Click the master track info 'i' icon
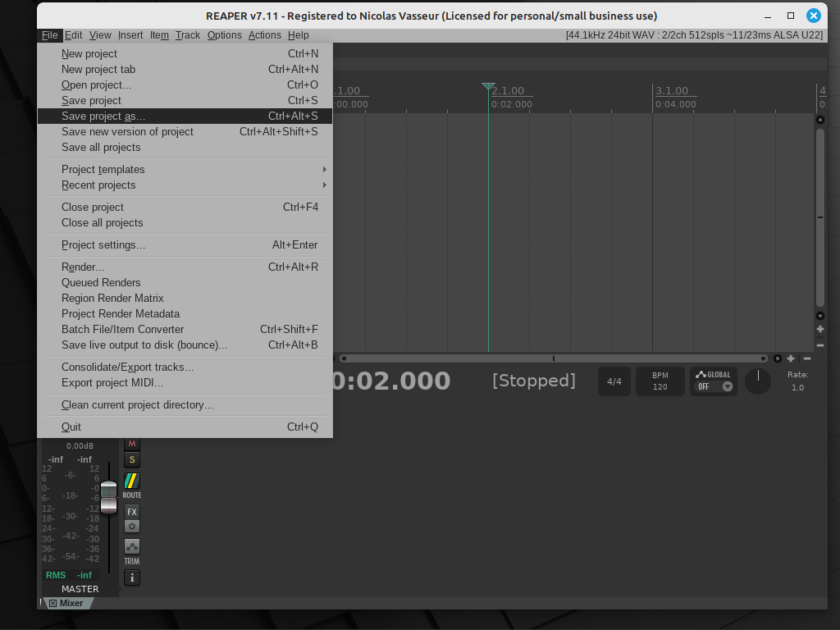 [132, 577]
